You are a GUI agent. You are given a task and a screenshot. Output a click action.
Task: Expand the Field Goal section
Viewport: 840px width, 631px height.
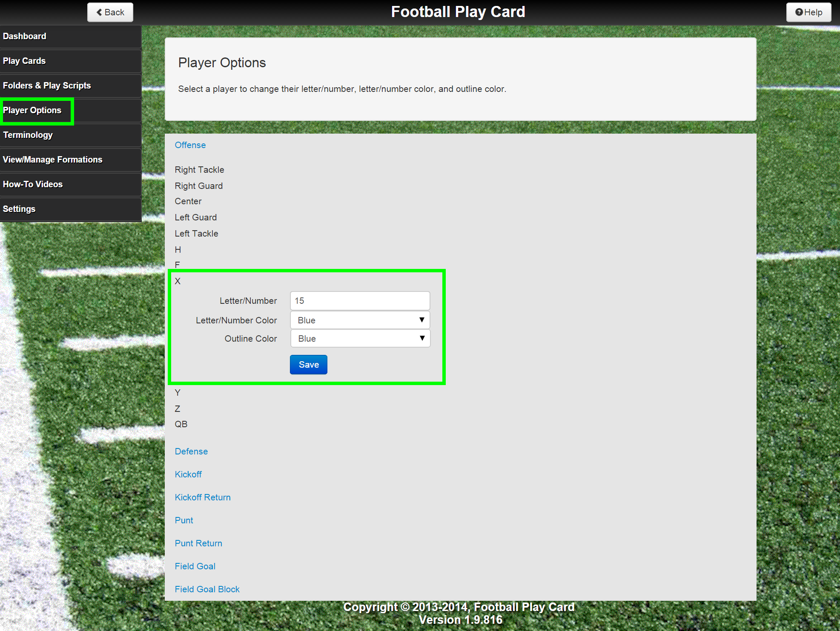click(x=195, y=566)
